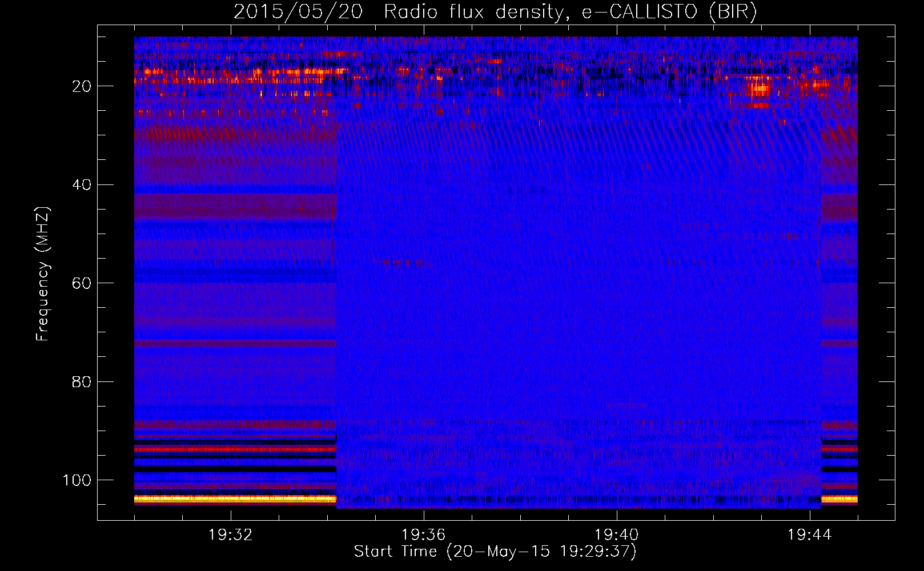Image resolution: width=924 pixels, height=571 pixels.
Task: Click the 'Start Time (20-May-15 19:29:37)' label
Action: (495, 552)
